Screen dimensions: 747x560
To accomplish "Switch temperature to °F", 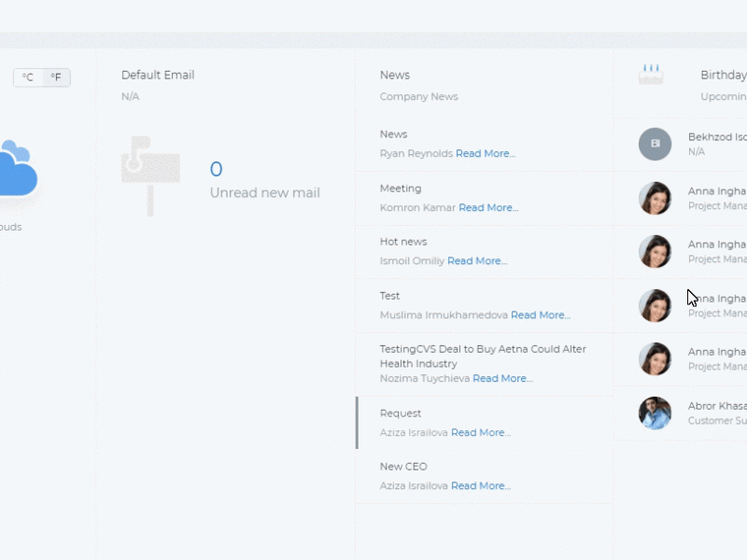I will (x=56, y=77).
